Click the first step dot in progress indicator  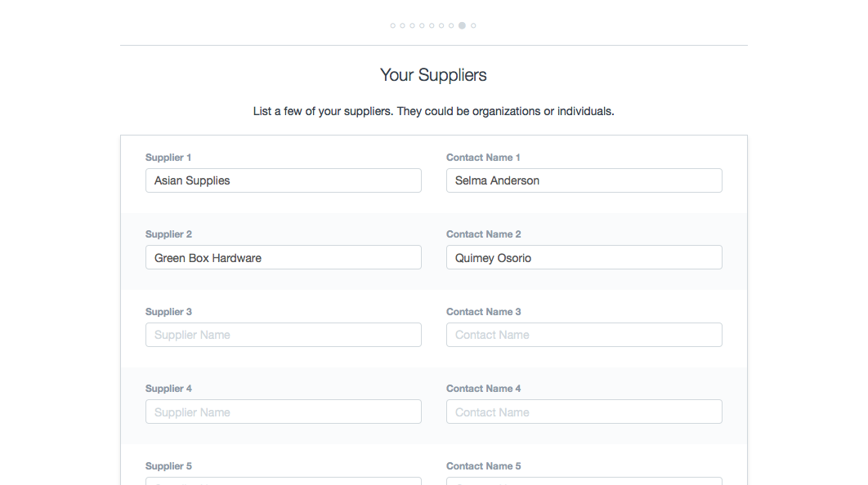(x=393, y=26)
